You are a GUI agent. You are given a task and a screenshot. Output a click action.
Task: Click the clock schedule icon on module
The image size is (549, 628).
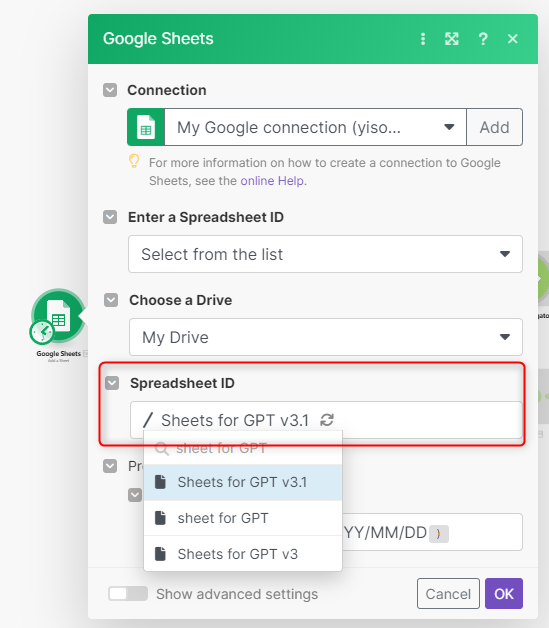coord(42,332)
